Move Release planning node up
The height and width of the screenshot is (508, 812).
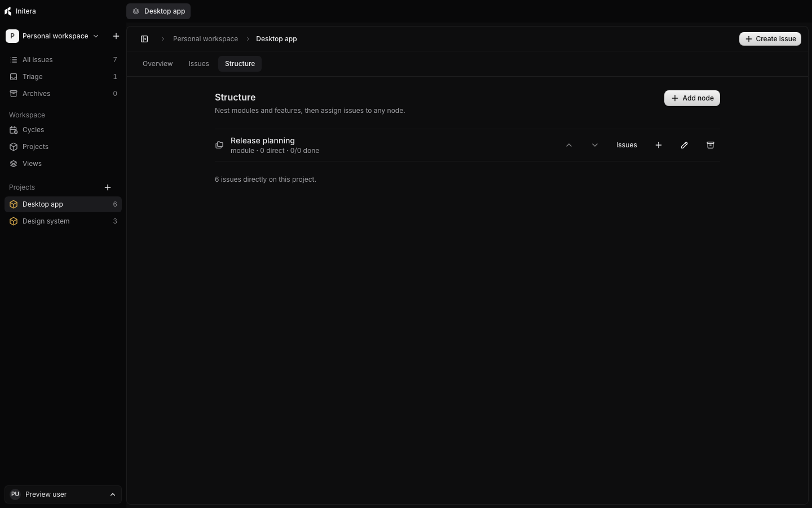569,145
